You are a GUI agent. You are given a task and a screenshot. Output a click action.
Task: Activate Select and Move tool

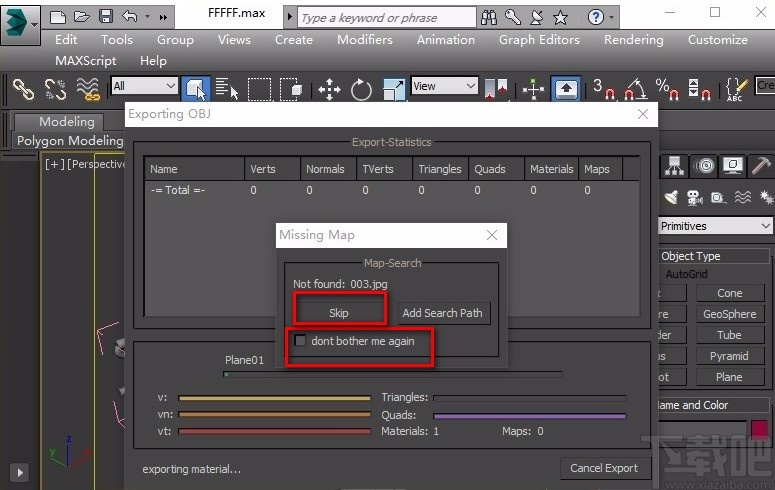(330, 89)
